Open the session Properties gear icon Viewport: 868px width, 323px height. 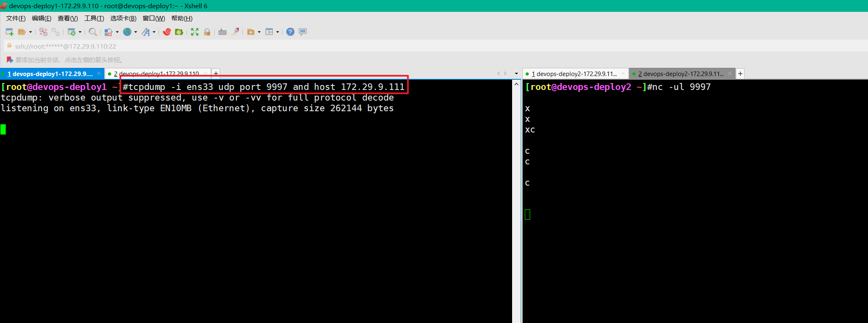72,32
